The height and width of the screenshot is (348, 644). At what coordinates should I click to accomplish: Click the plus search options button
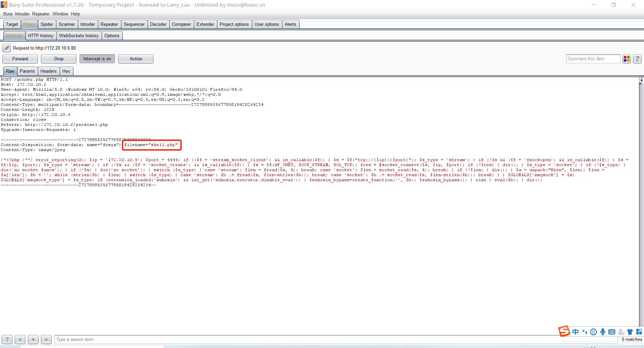coord(33,339)
